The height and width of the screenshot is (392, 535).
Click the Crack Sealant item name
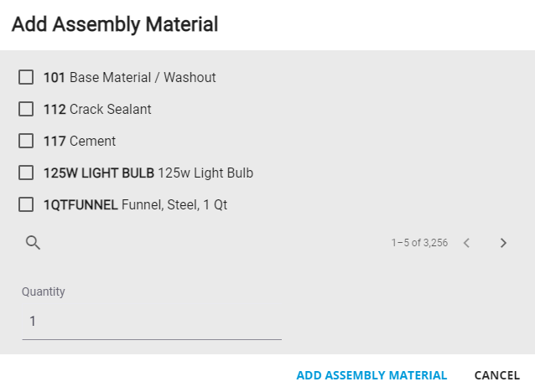coord(111,110)
